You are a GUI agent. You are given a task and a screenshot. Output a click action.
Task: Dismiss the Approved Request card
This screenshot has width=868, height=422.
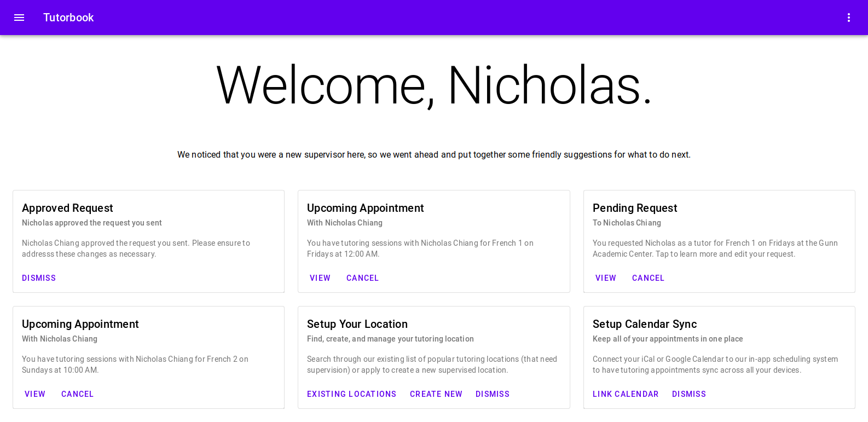click(x=39, y=278)
